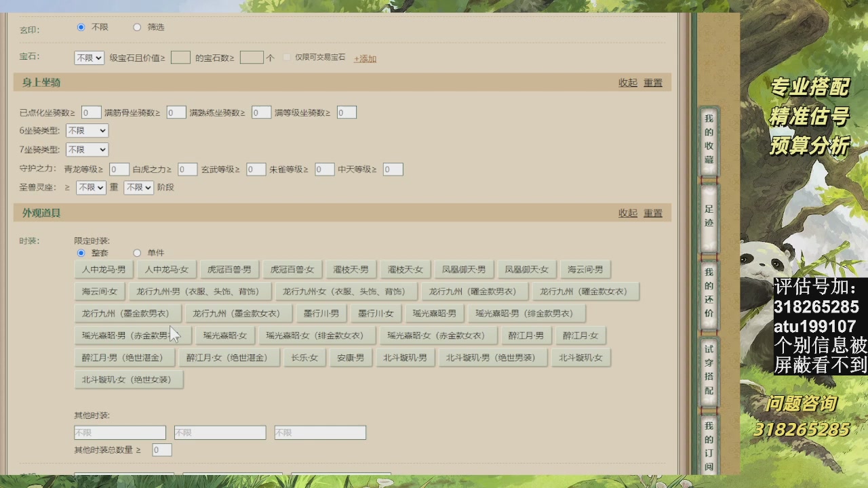
Task: Select the 海云间·男 outfit button
Action: 585,270
